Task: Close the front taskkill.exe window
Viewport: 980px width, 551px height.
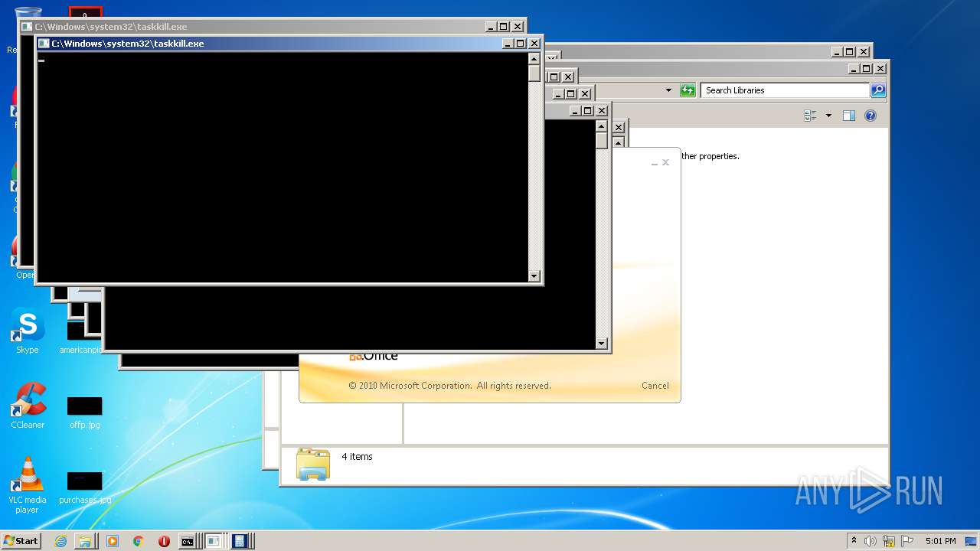Action: click(x=534, y=44)
